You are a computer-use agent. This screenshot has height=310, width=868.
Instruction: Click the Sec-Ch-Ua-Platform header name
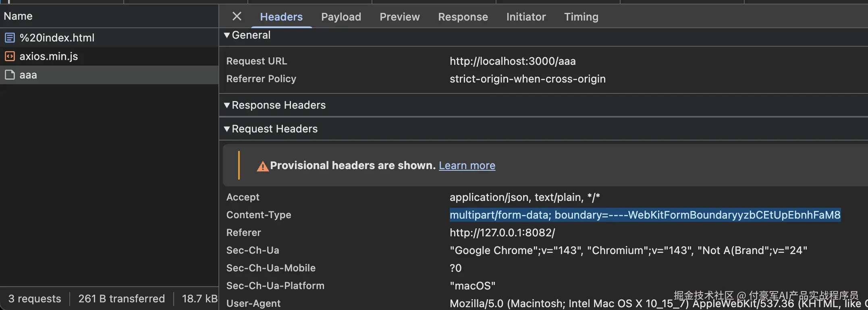(275, 286)
